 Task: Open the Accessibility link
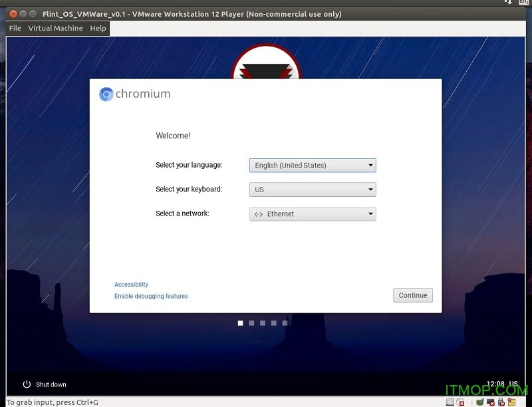[131, 284]
